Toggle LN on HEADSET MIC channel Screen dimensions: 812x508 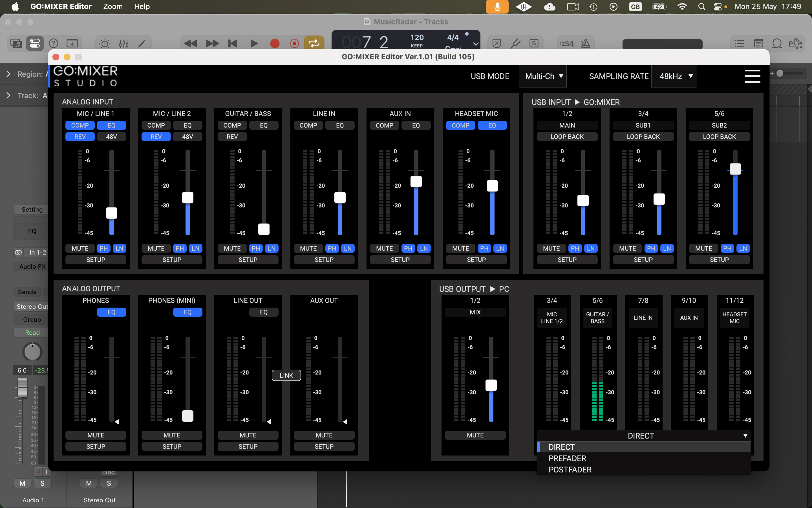[500, 248]
